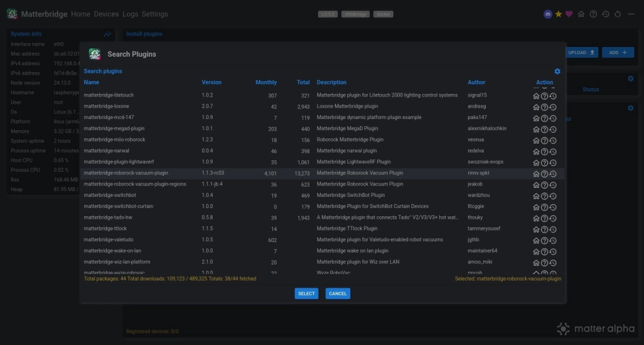This screenshot has width=644, height=345.
Task: Click the 'Matterbridge LightwaveRF Plugin' description
Action: 354,162
